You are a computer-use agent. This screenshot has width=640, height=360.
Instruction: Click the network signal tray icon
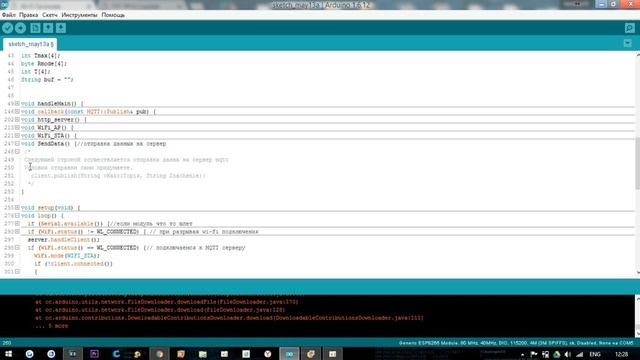580,354
